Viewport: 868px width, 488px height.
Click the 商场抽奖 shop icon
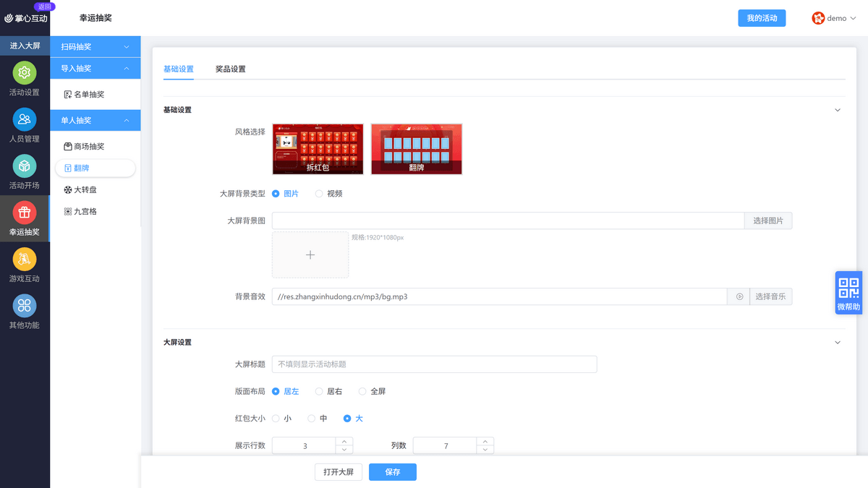(68, 146)
